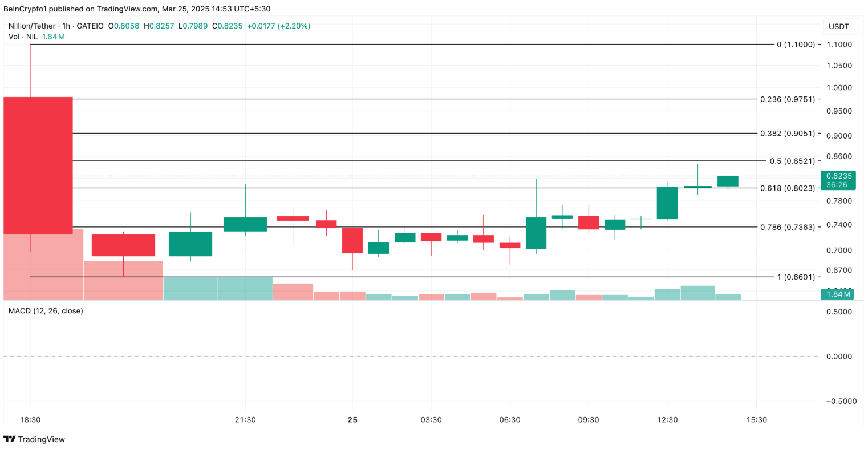Select the 1 (0.6601) Fibonacci level label
868x449 pixels.
click(796, 277)
